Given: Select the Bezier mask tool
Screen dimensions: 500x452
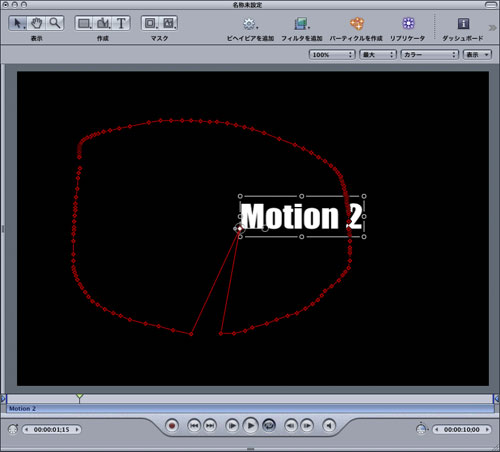Looking at the screenshot, I should point(169,23).
